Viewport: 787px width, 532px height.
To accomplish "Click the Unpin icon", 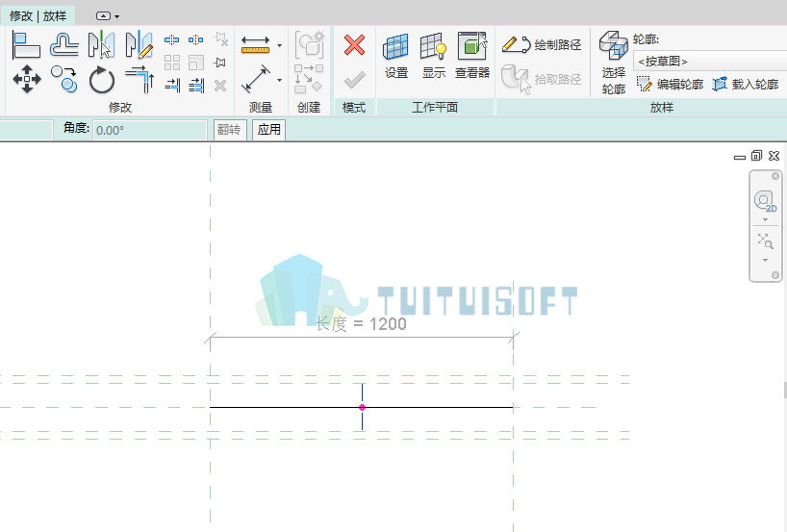I will coord(220,39).
